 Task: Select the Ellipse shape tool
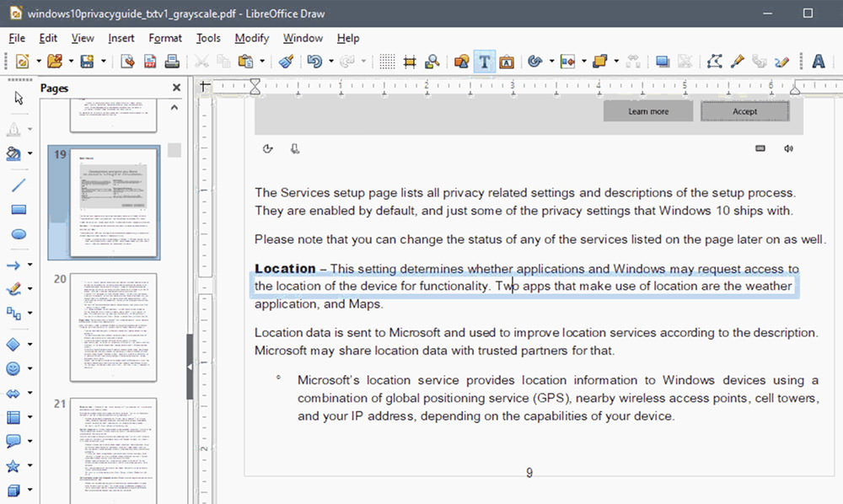[19, 234]
